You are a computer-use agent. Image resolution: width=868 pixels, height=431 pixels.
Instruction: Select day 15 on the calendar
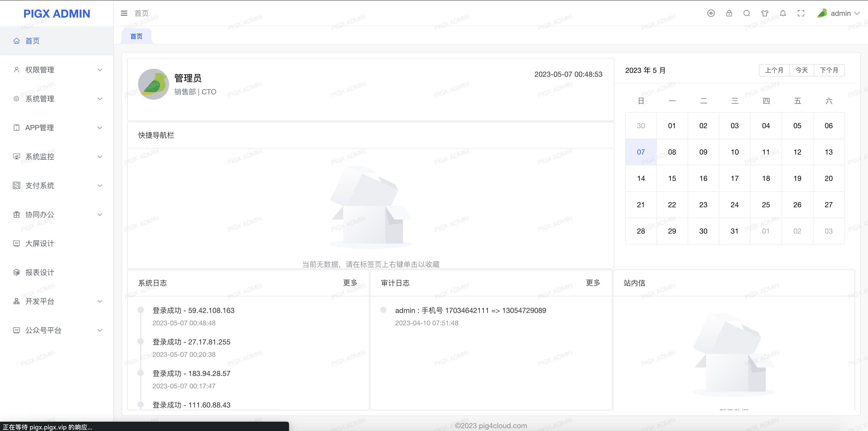coord(672,178)
